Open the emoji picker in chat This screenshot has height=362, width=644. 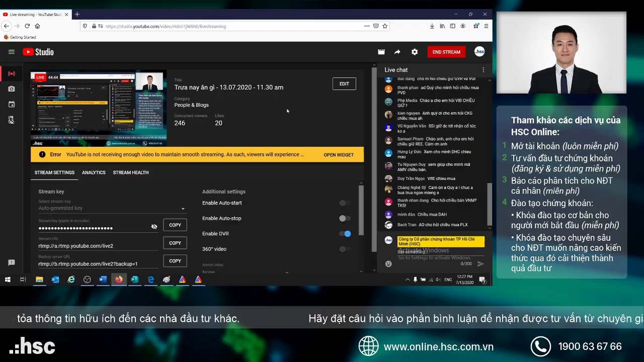coord(388,263)
